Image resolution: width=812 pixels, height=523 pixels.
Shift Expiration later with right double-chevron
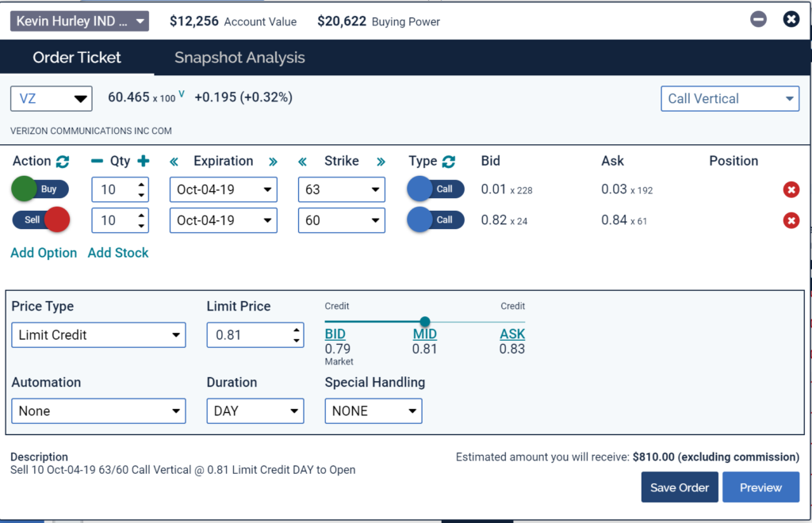click(x=273, y=161)
